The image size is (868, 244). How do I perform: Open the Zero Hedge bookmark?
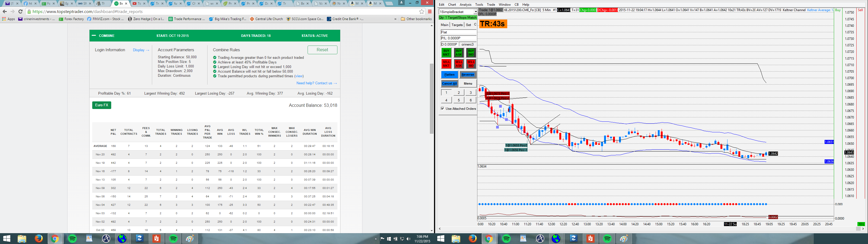pyautogui.click(x=146, y=19)
